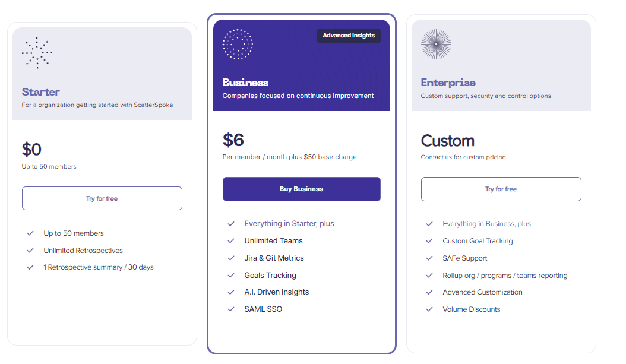Click the Enterprise plan sunburst logo
Viewport: 626px width, 364px height.
(436, 44)
